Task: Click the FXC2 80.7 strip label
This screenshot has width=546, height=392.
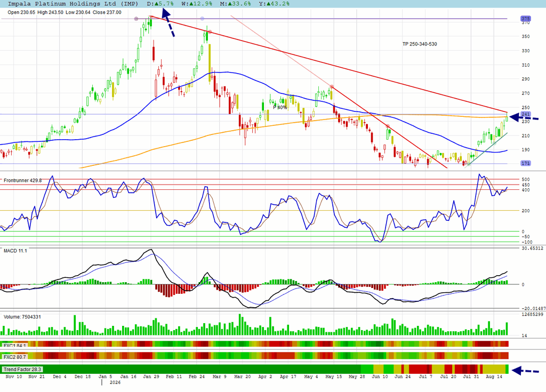Action: click(14, 357)
